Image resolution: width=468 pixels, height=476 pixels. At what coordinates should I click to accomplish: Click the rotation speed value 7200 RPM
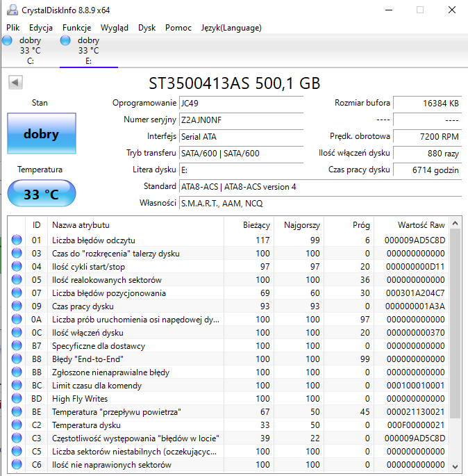(427, 137)
